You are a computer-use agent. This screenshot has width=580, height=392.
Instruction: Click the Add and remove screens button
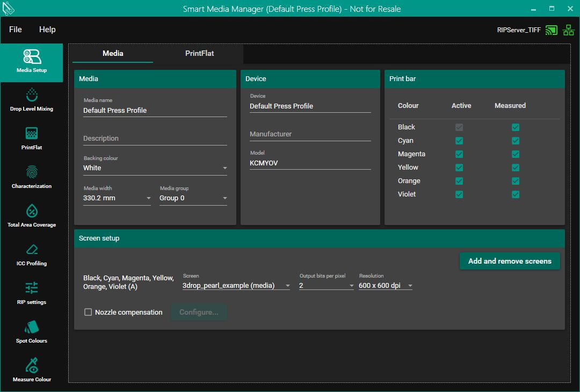tap(510, 261)
